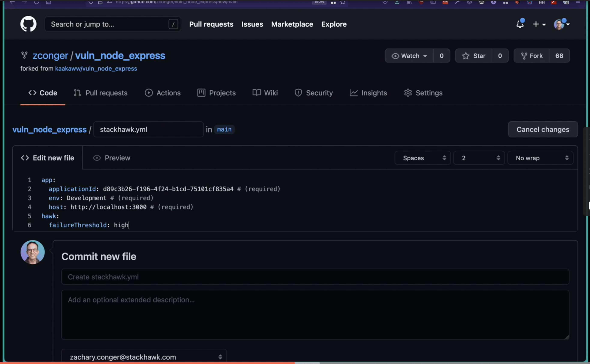
Task: Click the Security shield icon
Action: (x=298, y=93)
